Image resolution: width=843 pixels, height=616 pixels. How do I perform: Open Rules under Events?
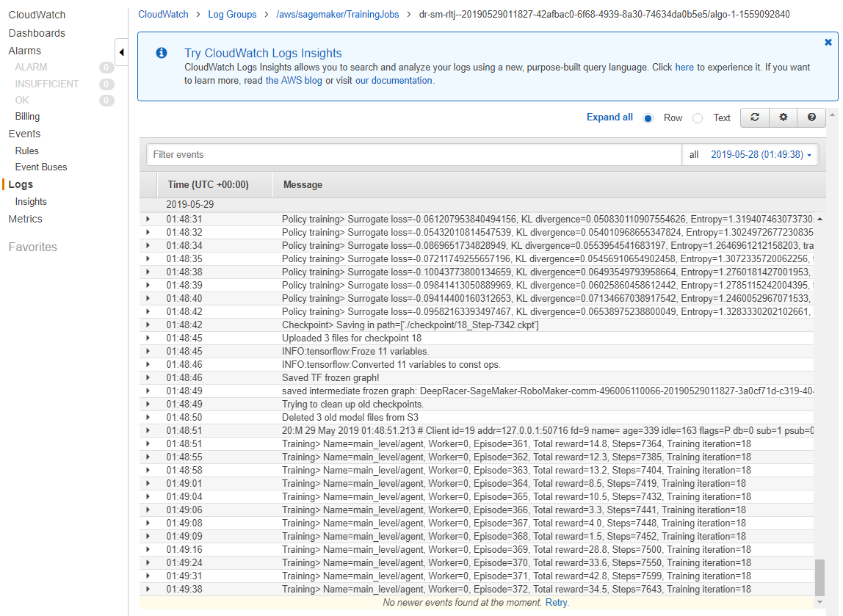(27, 151)
